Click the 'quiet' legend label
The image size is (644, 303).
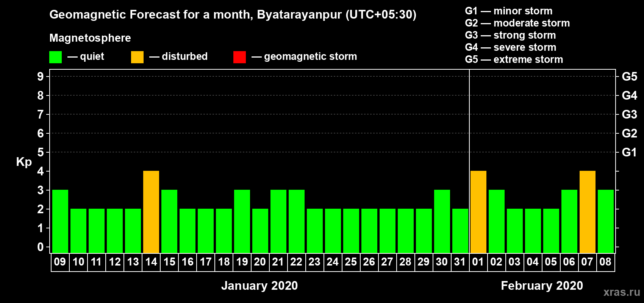point(92,56)
